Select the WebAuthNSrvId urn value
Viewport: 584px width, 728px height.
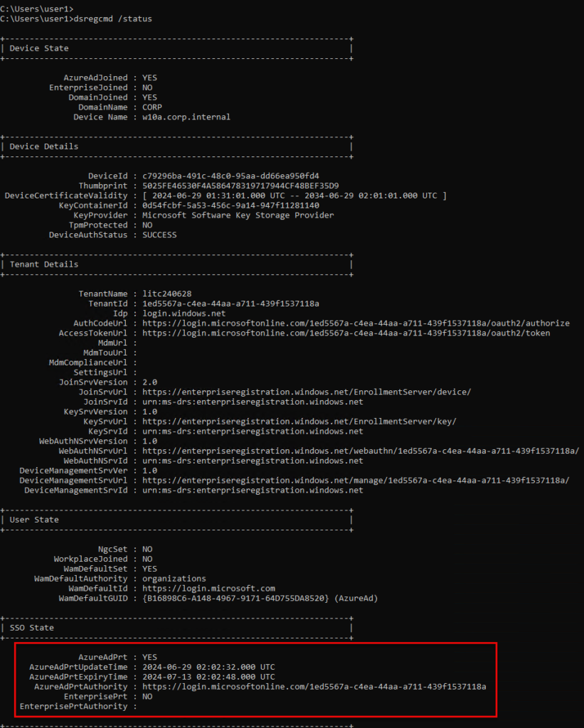[x=253, y=461]
